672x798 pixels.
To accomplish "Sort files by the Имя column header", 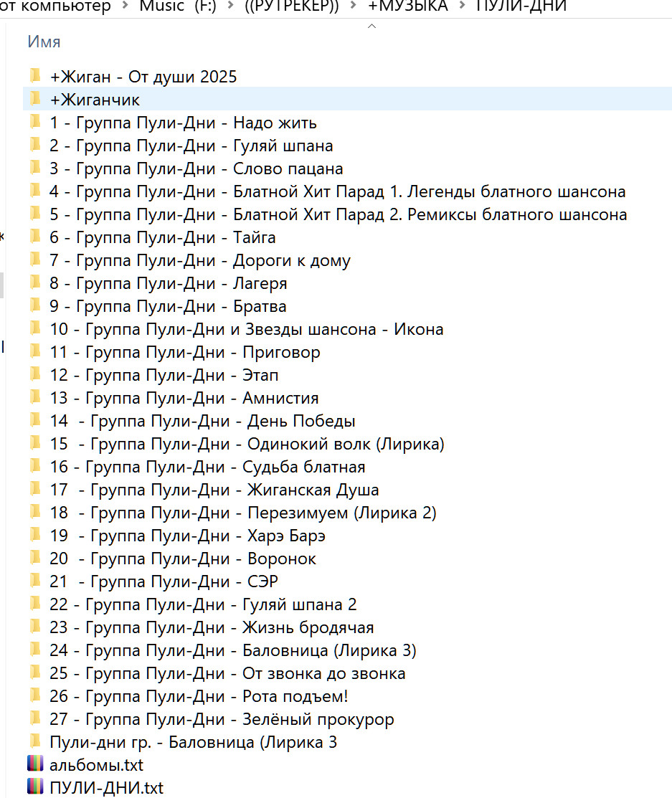I will click(44, 42).
